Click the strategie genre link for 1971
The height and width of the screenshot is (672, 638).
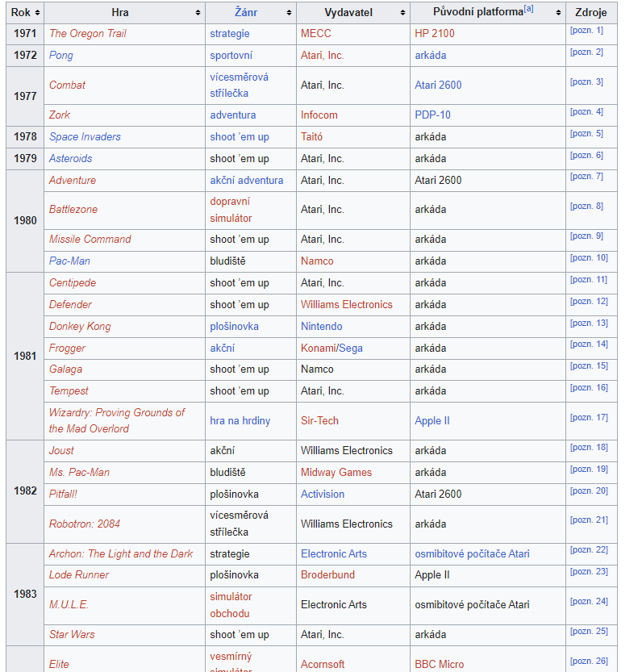(230, 33)
